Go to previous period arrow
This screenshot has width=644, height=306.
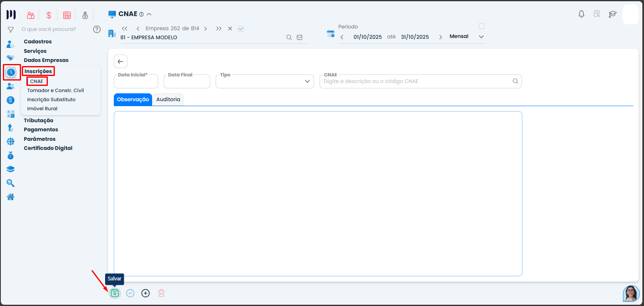(342, 37)
